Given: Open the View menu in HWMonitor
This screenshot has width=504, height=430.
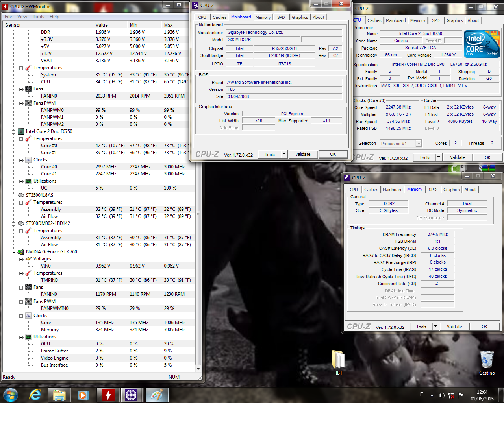Looking at the screenshot, I should pos(22,17).
